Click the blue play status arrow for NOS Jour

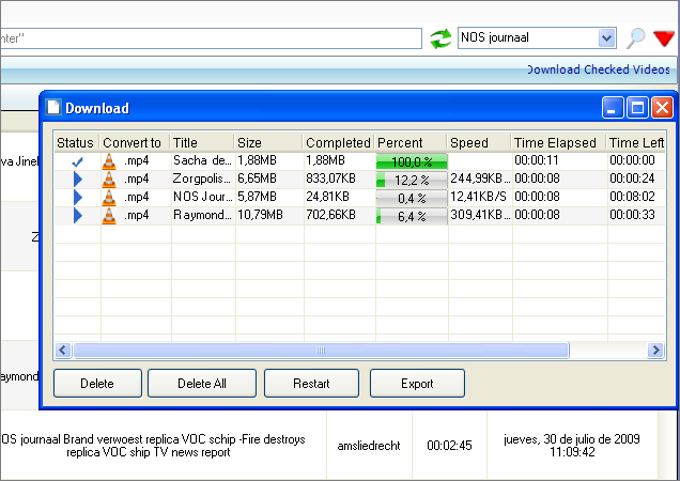coord(78,197)
